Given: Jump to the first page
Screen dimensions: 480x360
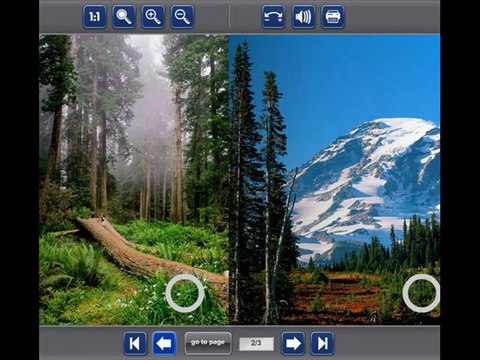Looking at the screenshot, I should [x=135, y=343].
